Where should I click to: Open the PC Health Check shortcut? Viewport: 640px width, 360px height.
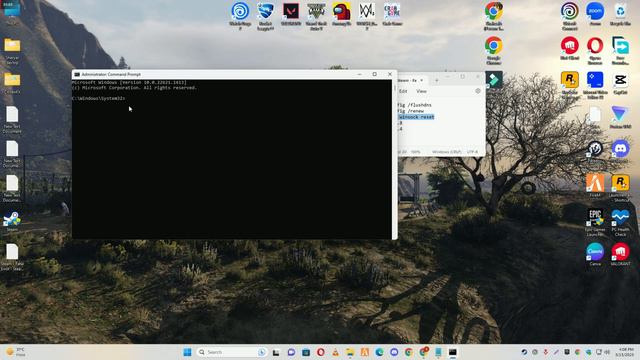point(620,222)
